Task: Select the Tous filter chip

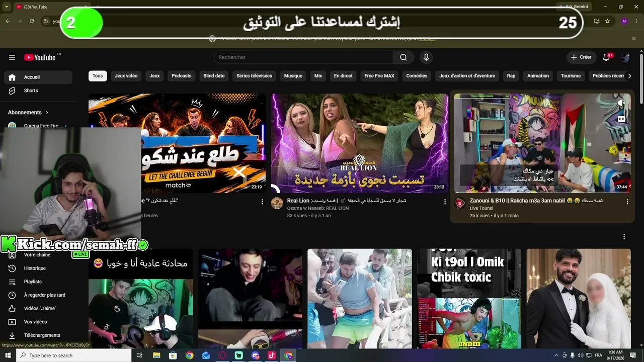Action: point(98,76)
